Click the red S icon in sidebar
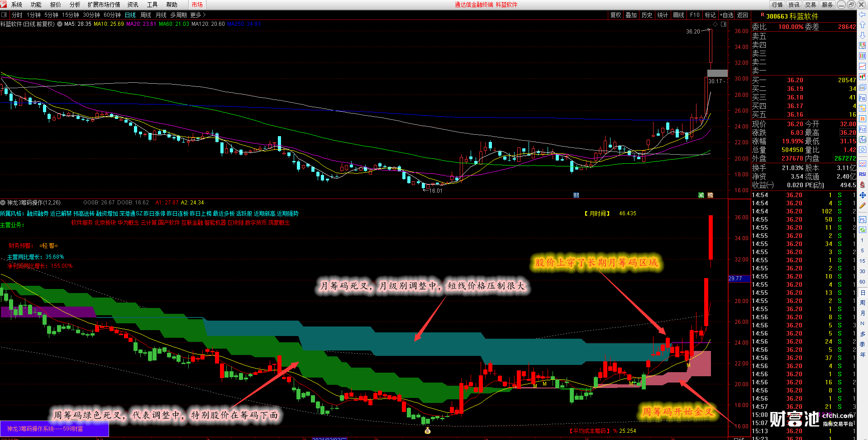 coord(862,185)
